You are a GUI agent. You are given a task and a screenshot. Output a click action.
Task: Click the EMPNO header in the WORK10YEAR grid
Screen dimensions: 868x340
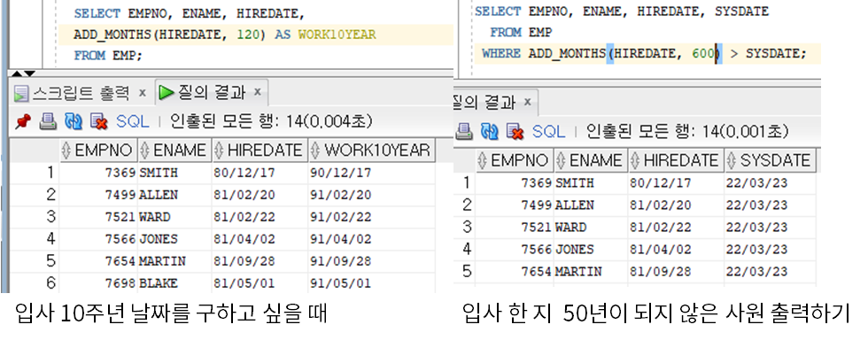97,150
